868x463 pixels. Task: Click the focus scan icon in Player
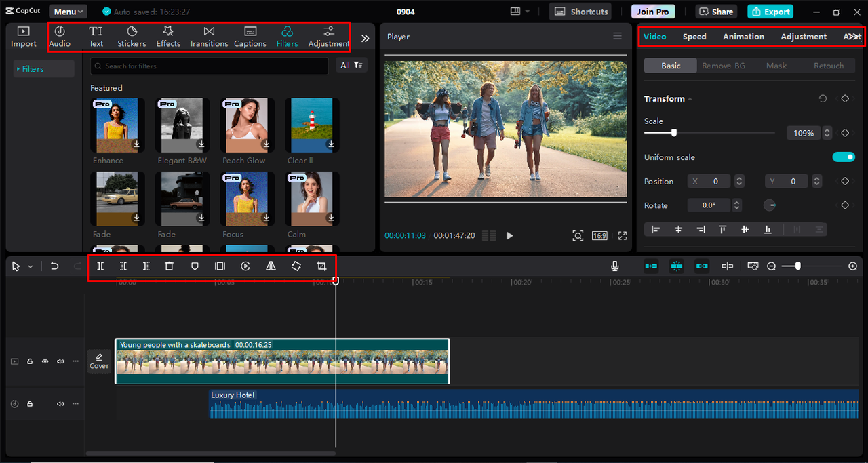(578, 236)
